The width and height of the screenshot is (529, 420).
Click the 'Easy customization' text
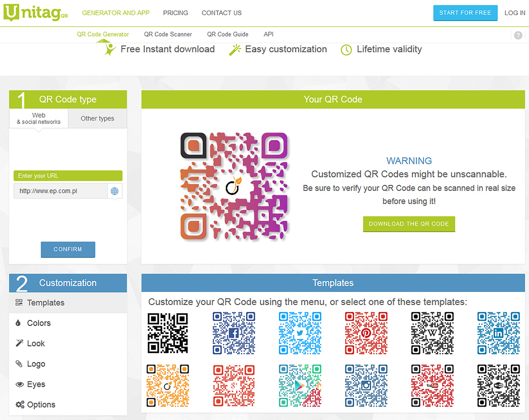click(x=286, y=49)
